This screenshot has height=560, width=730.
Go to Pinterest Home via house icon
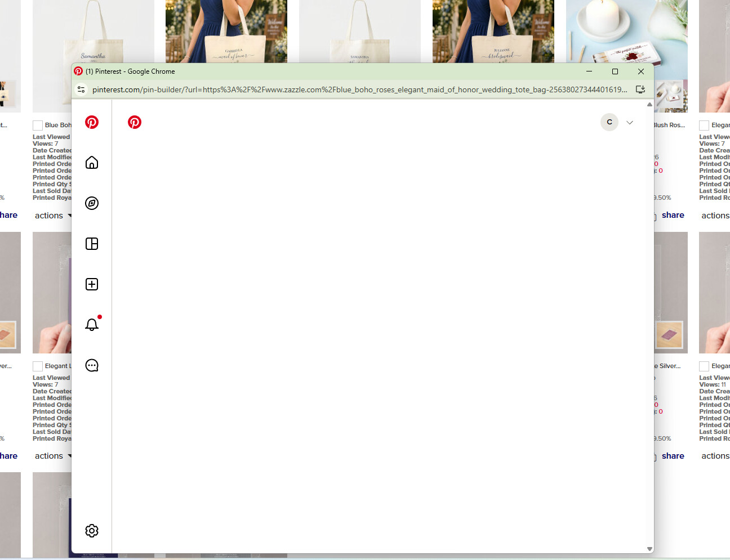coord(92,163)
